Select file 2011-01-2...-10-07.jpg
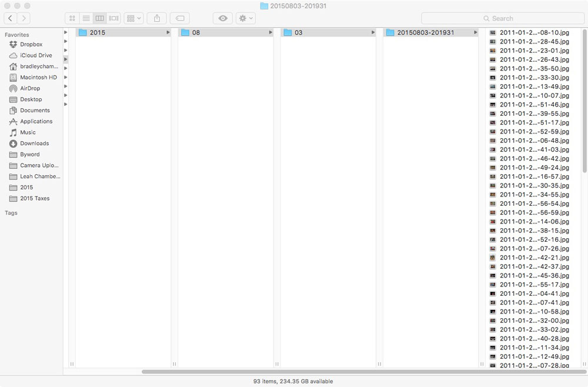 534,96
